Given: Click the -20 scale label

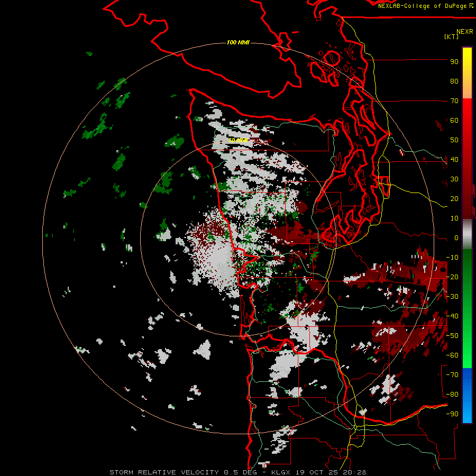Looking at the screenshot, I should (x=452, y=277).
